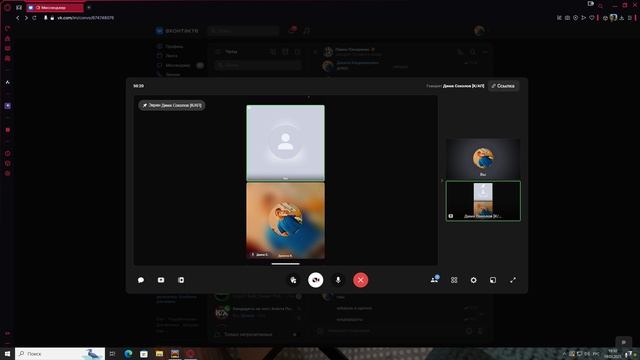Minimize call to small window
The image size is (640, 360).
pos(493,280)
